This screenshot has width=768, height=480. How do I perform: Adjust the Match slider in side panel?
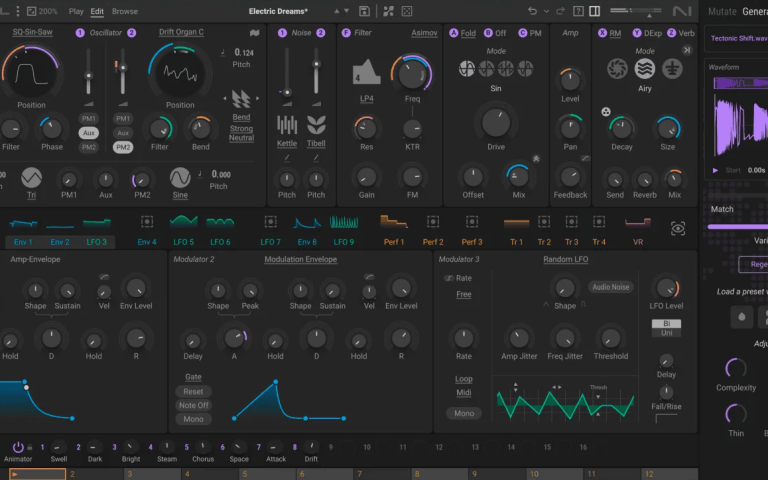[738, 227]
